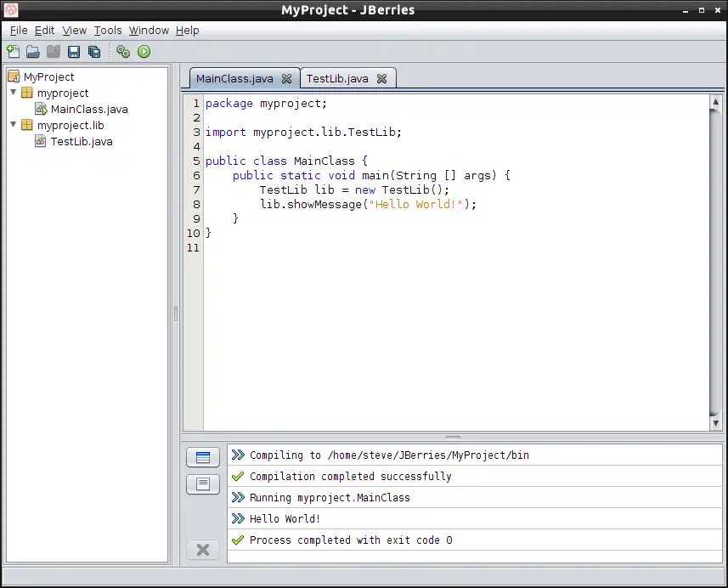Open the Window menu

pyautogui.click(x=149, y=30)
